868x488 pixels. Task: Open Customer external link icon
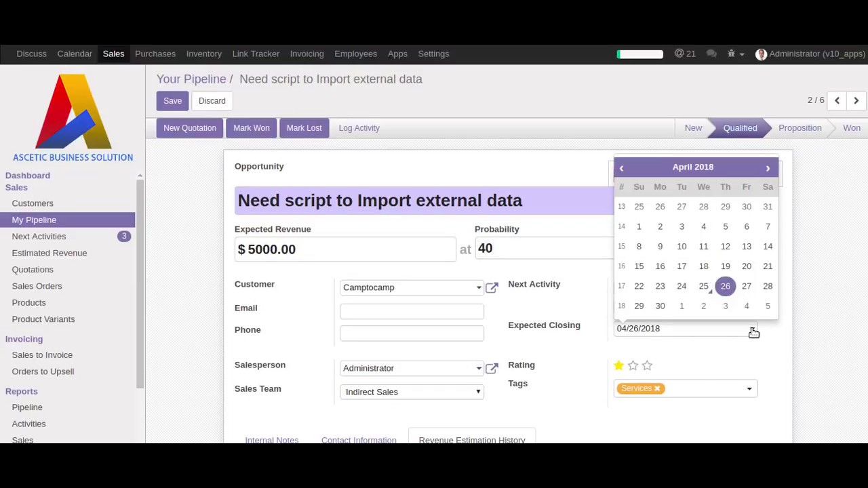point(492,287)
